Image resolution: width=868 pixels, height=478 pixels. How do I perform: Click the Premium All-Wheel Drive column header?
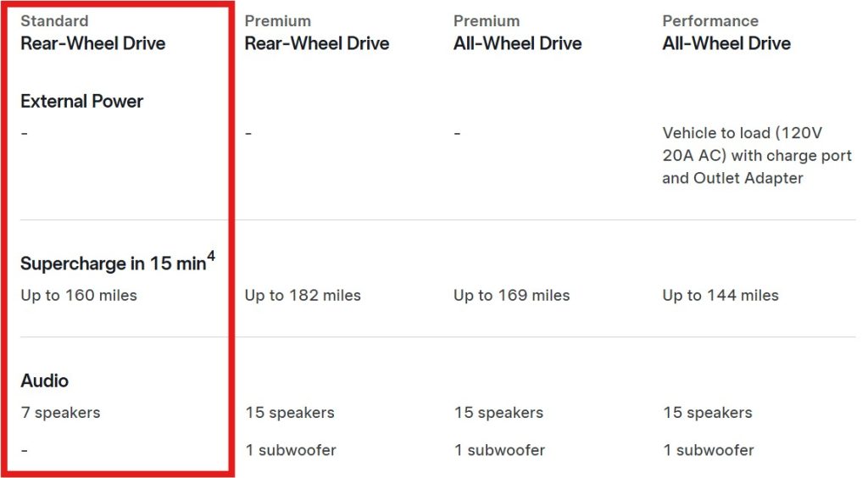tap(517, 42)
